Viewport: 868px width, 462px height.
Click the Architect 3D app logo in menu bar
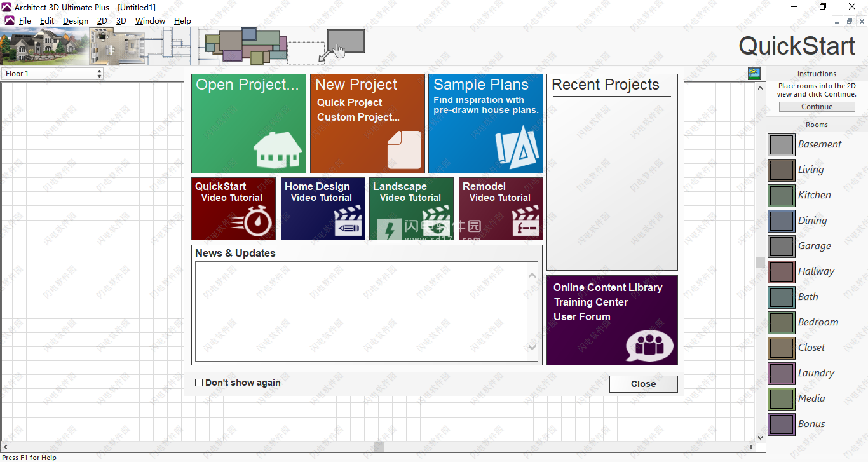point(9,20)
